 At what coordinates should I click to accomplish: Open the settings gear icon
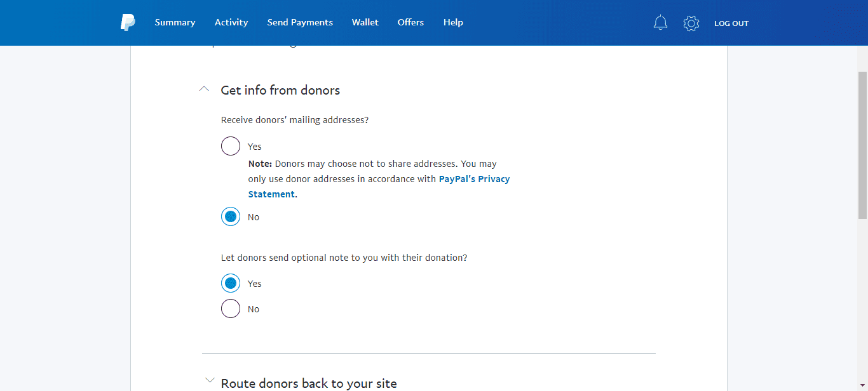pos(691,23)
